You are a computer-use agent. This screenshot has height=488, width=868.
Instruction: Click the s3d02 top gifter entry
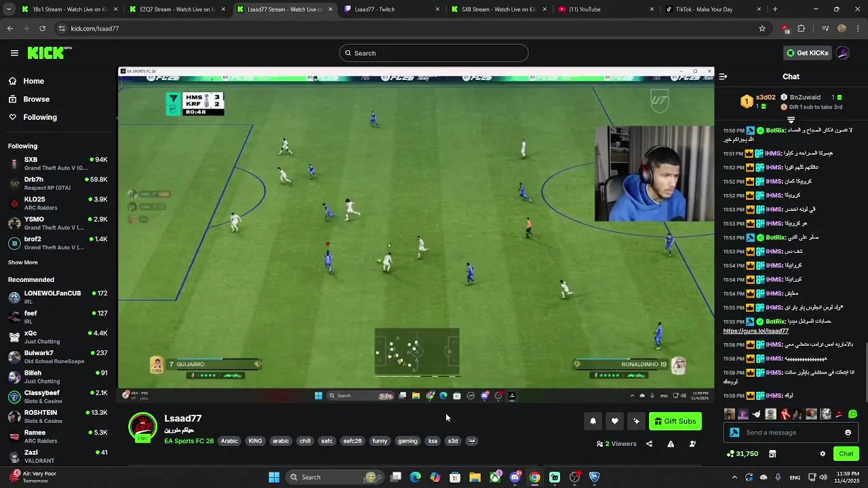[x=758, y=101]
